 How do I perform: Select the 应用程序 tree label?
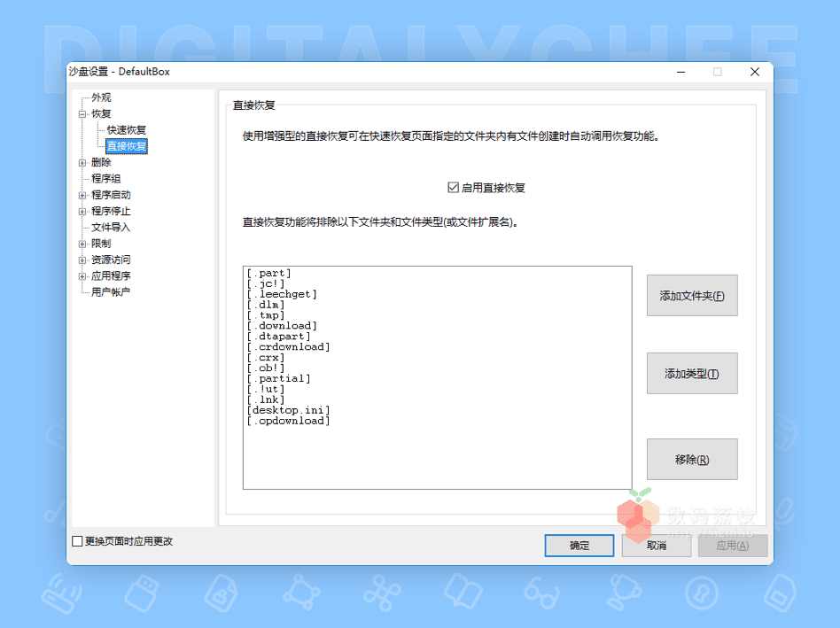coord(111,275)
